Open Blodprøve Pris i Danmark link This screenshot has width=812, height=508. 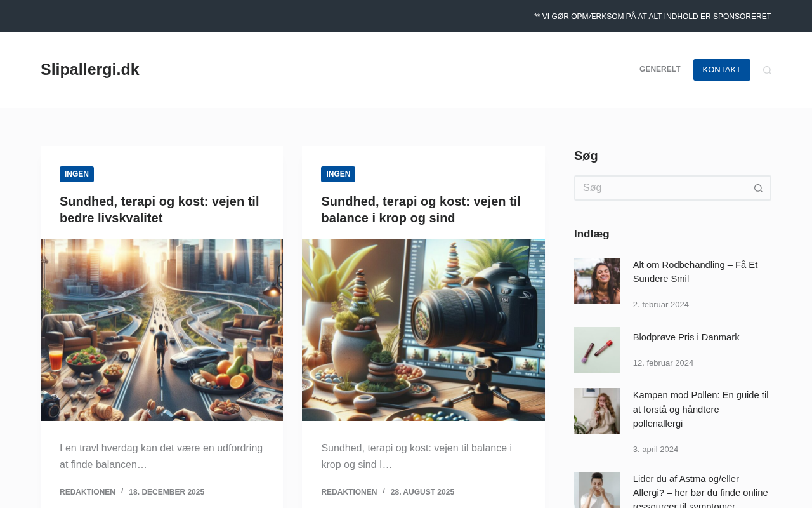686,337
